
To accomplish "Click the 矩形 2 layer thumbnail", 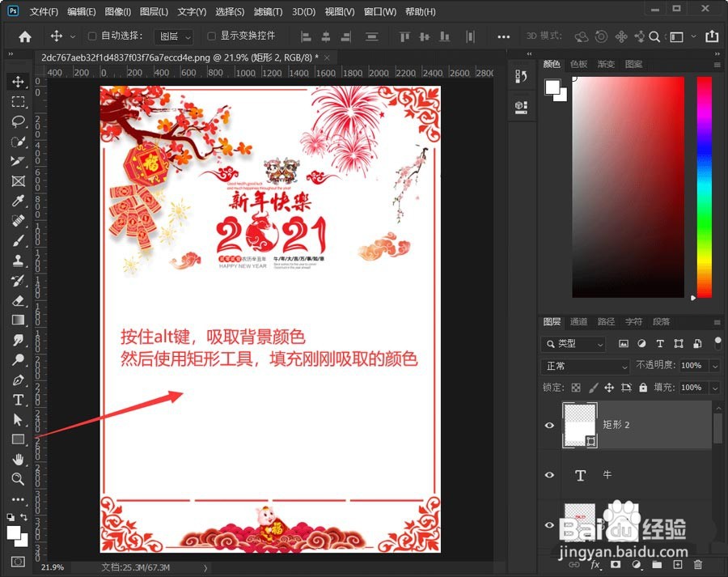I will coord(580,425).
